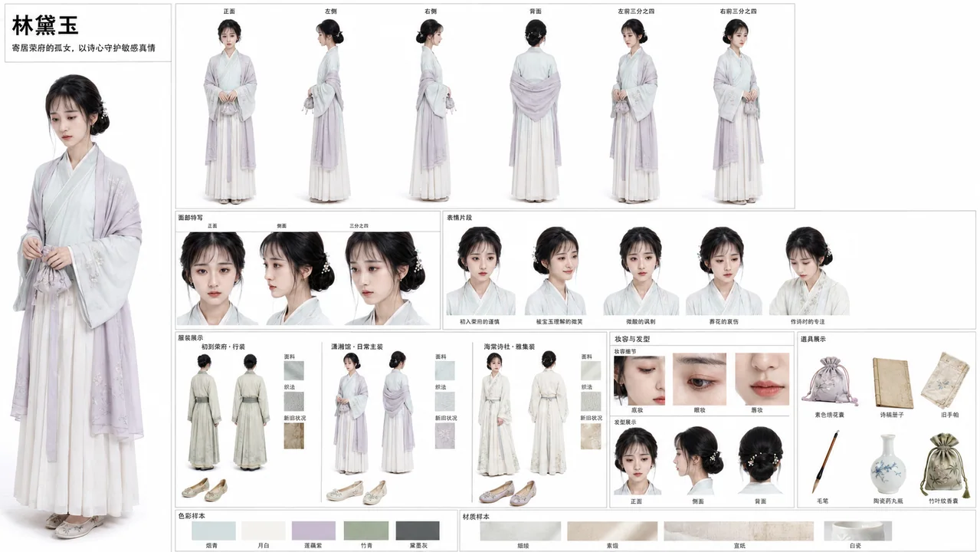Select the 正面 full-body turnaround view
Image resolution: width=980 pixels, height=552 pixels.
click(x=230, y=110)
